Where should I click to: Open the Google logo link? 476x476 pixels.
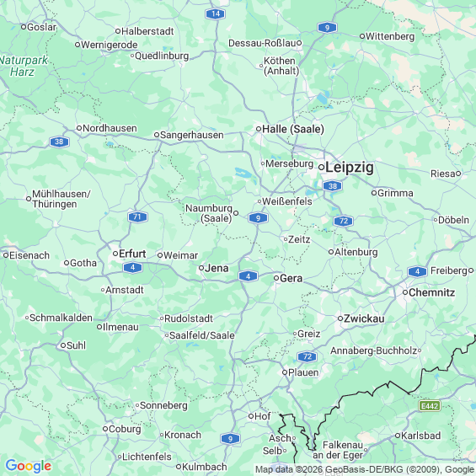29,466
